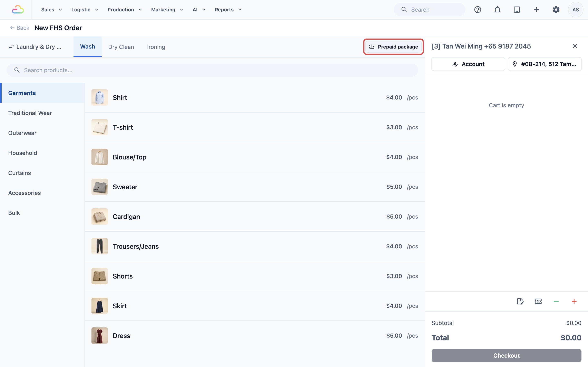Click the Prepaid package button
This screenshot has width=588, height=367.
(393, 47)
